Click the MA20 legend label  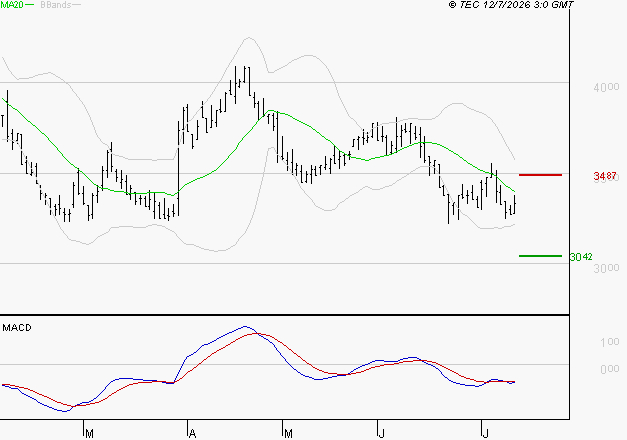(x=12, y=5)
